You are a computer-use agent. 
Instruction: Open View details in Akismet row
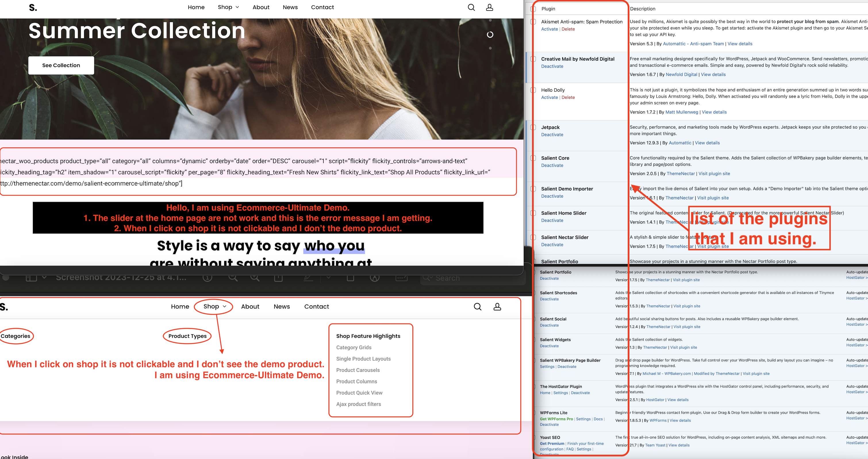click(740, 44)
